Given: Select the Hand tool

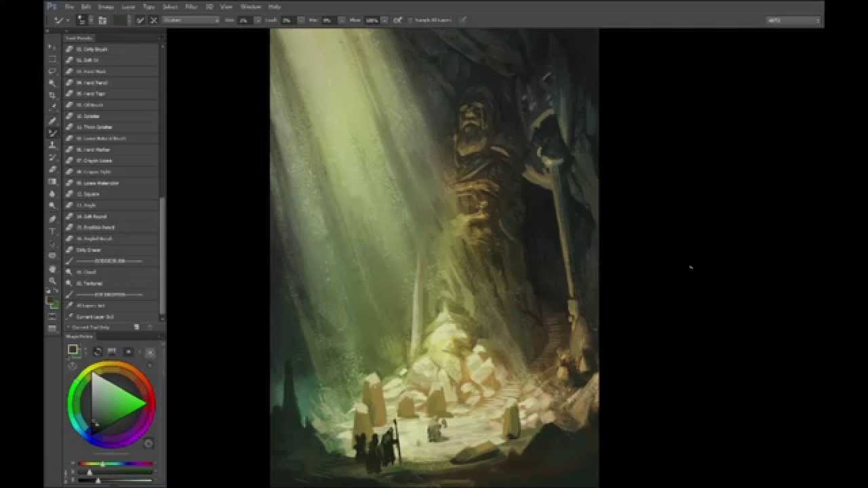Looking at the screenshot, I should 52,269.
